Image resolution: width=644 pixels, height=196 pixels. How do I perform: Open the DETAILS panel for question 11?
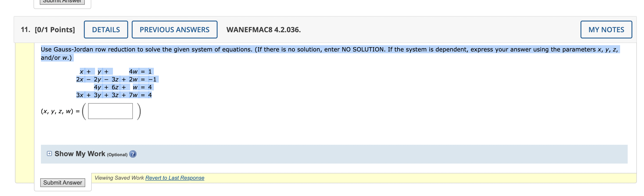(x=106, y=29)
